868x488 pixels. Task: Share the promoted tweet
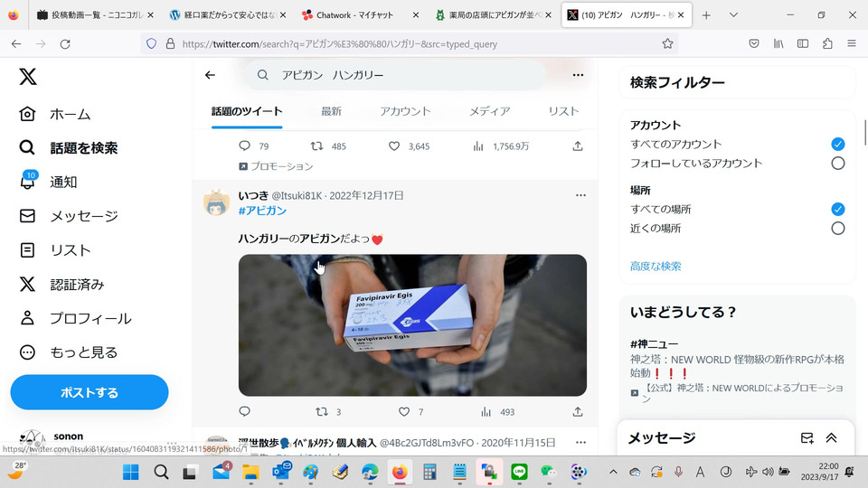tap(578, 146)
